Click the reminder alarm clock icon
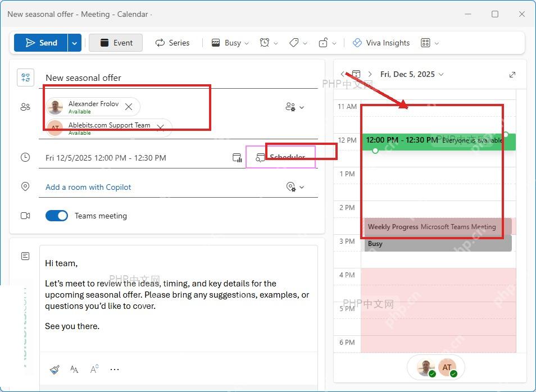 264,43
